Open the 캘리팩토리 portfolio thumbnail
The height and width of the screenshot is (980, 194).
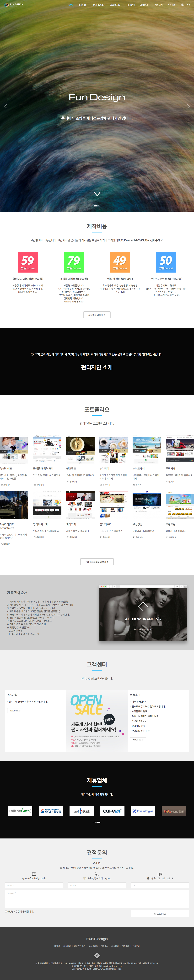click(x=113, y=505)
